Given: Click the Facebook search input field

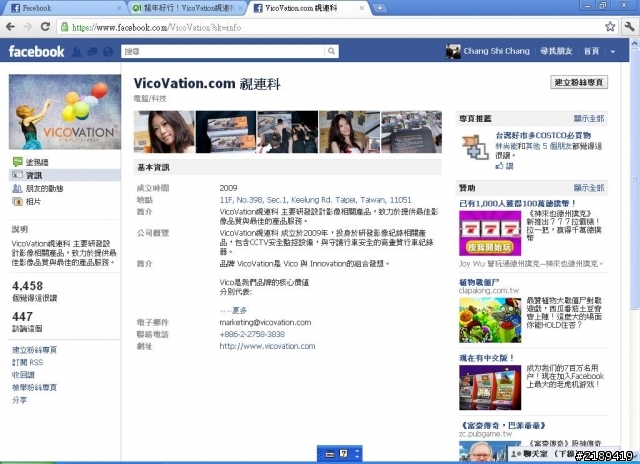Looking at the screenshot, I should pos(223,51).
